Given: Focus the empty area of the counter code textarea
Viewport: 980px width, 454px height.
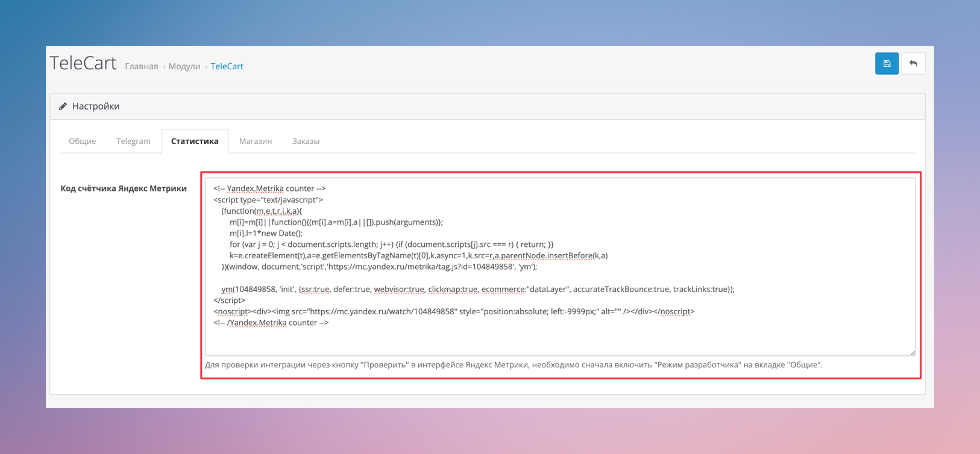Looking at the screenshot, I should tap(559, 341).
